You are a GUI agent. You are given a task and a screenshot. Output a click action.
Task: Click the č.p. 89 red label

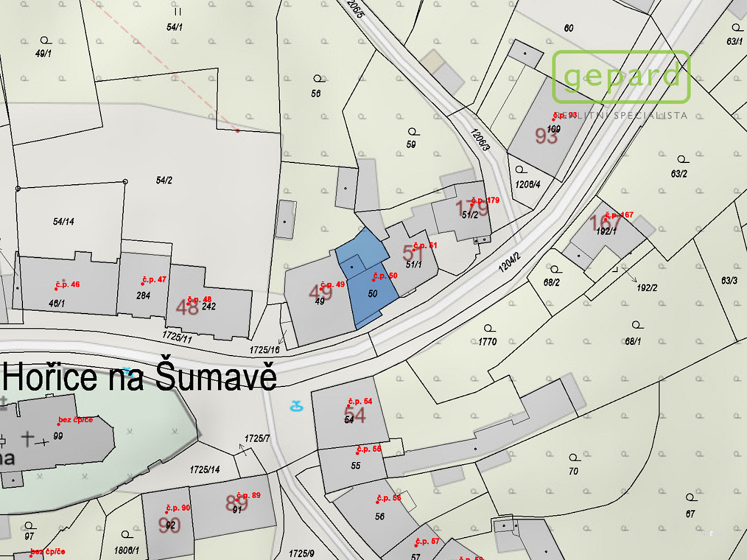[248, 495]
